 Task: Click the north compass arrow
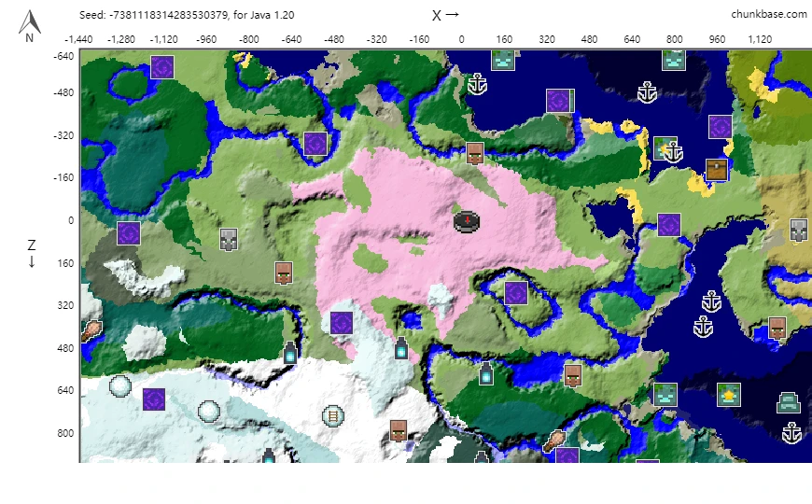30,26
